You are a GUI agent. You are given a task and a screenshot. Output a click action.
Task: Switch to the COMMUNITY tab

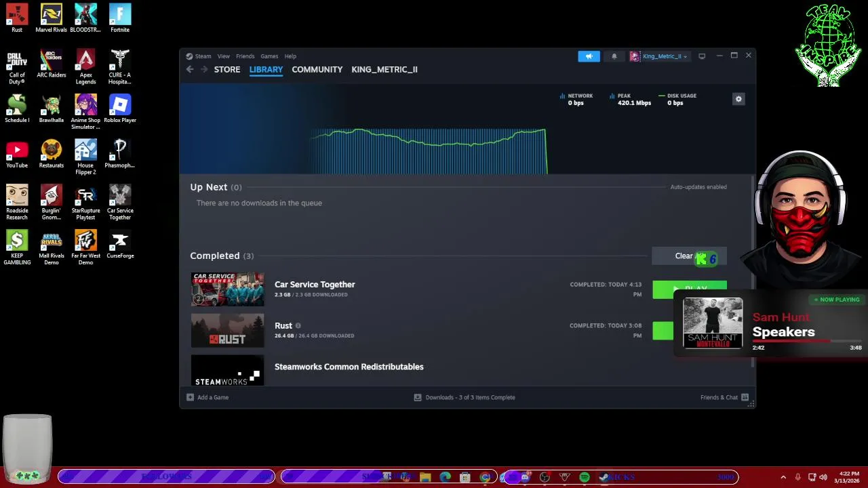pos(317,69)
